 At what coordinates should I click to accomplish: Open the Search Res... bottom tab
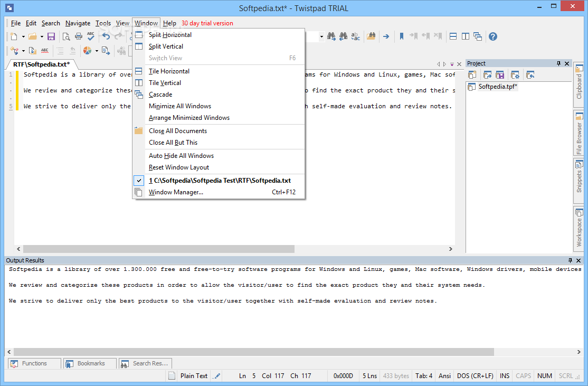pyautogui.click(x=146, y=363)
